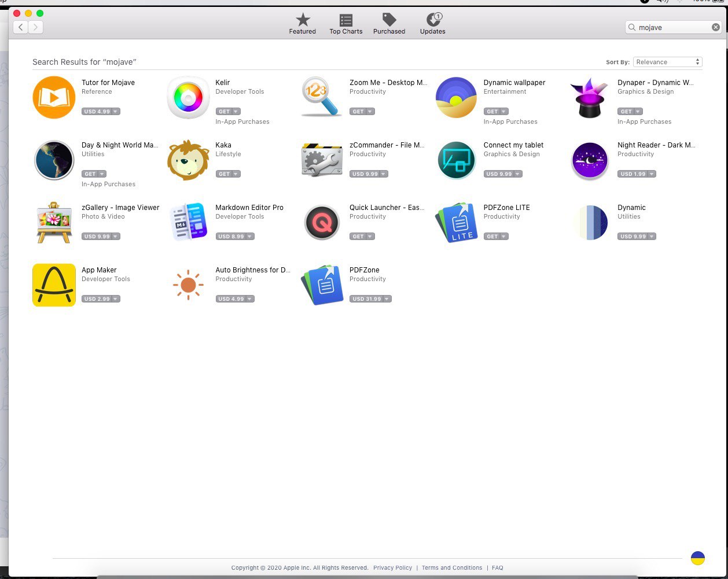Go to the Featured tab
Image resolution: width=728 pixels, height=579 pixels.
[x=303, y=24]
